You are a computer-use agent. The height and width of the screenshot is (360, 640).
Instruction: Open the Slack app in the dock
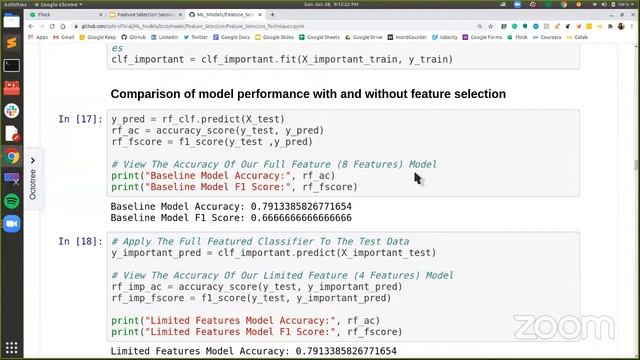point(11,111)
